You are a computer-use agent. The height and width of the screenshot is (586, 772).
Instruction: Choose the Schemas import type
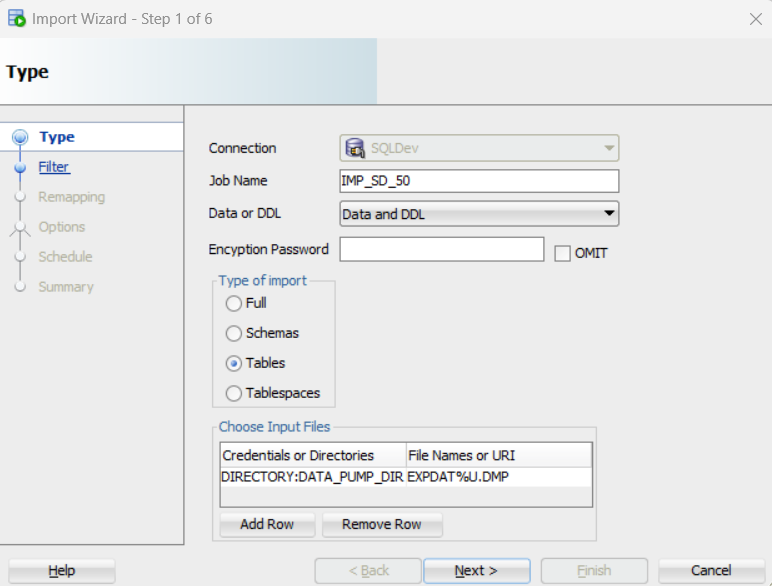point(233,333)
